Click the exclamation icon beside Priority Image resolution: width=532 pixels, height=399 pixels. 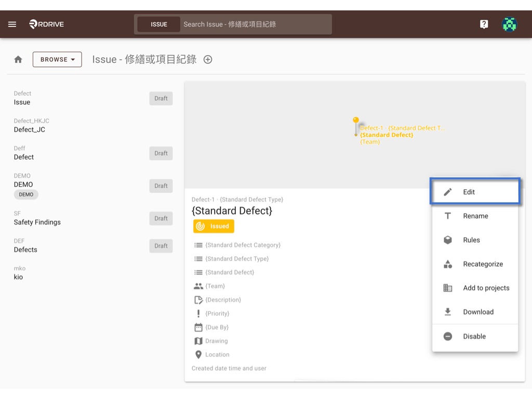pyautogui.click(x=198, y=313)
